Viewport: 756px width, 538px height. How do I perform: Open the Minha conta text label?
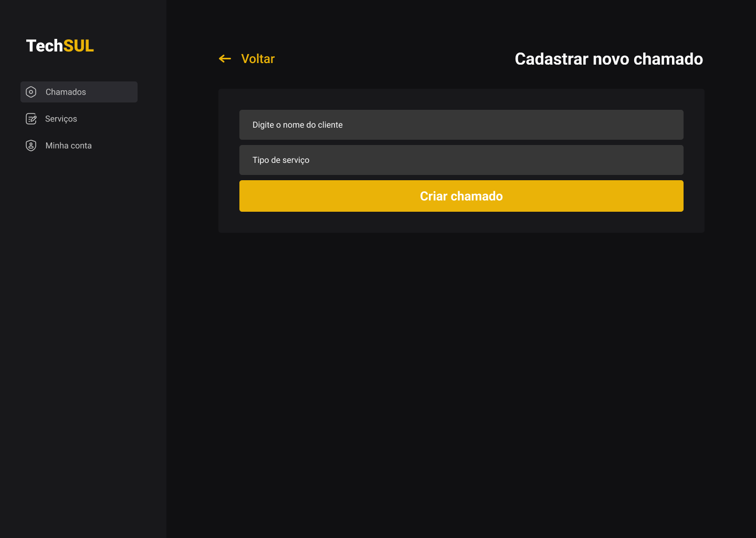(68, 146)
